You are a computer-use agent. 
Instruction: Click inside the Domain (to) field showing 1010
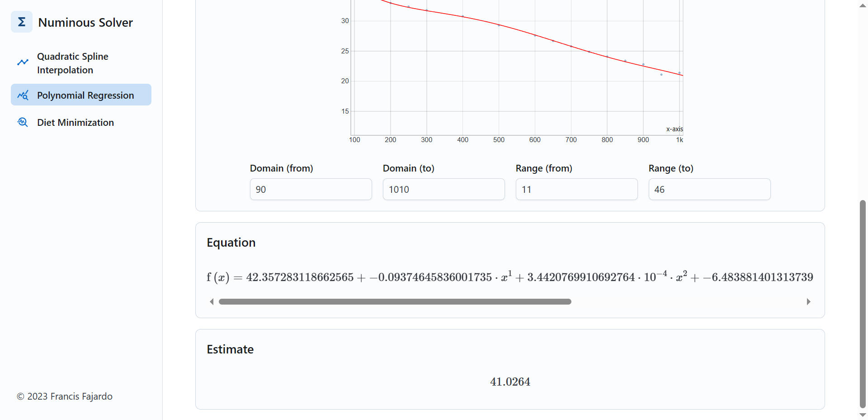coord(443,189)
